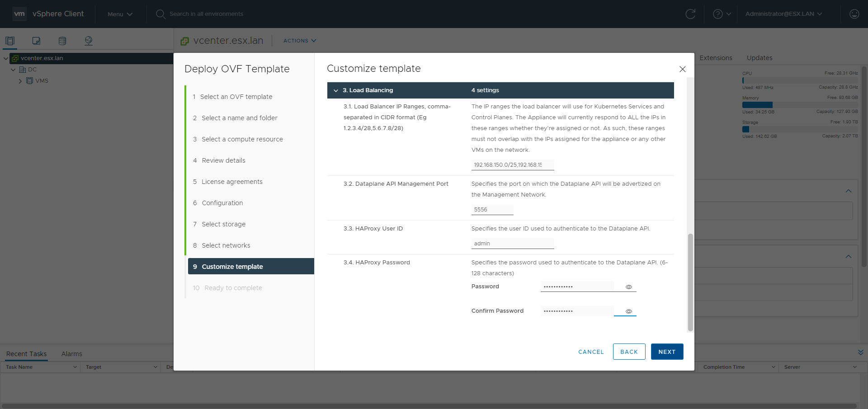Open the Administrator@ESX.LAN user dropdown

coord(783,14)
